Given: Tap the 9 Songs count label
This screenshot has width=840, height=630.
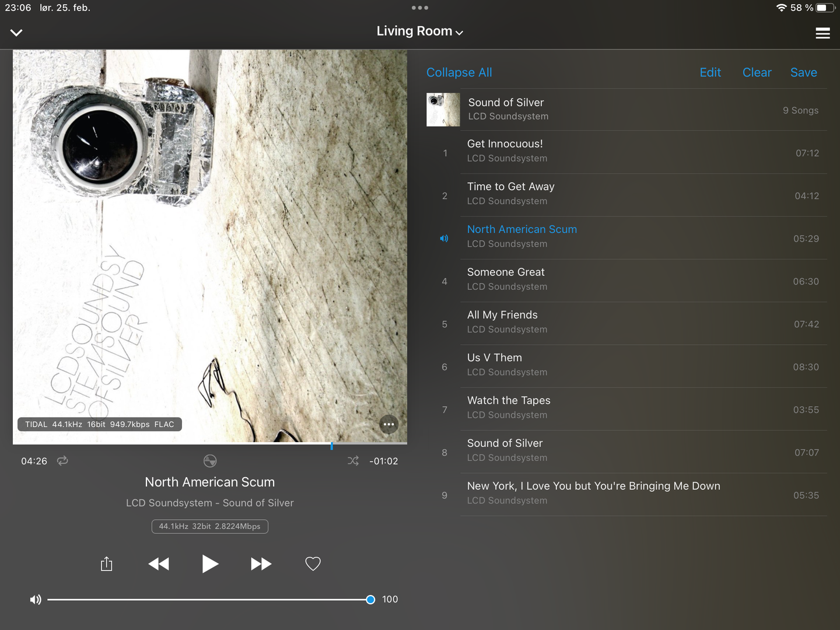Looking at the screenshot, I should (800, 110).
